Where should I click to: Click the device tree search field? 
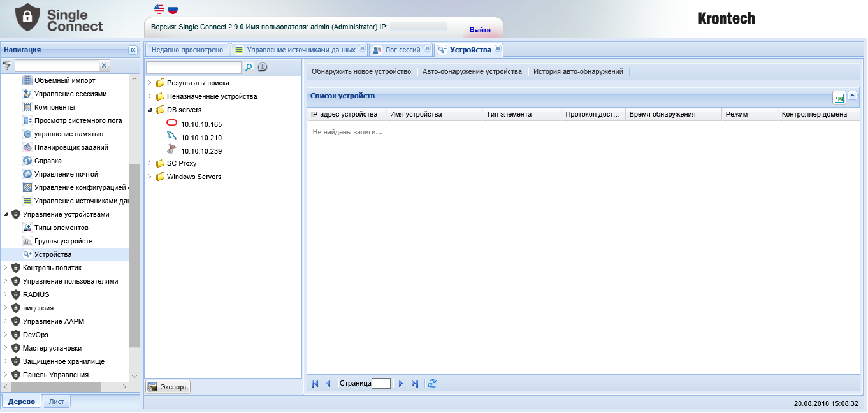[x=194, y=67]
